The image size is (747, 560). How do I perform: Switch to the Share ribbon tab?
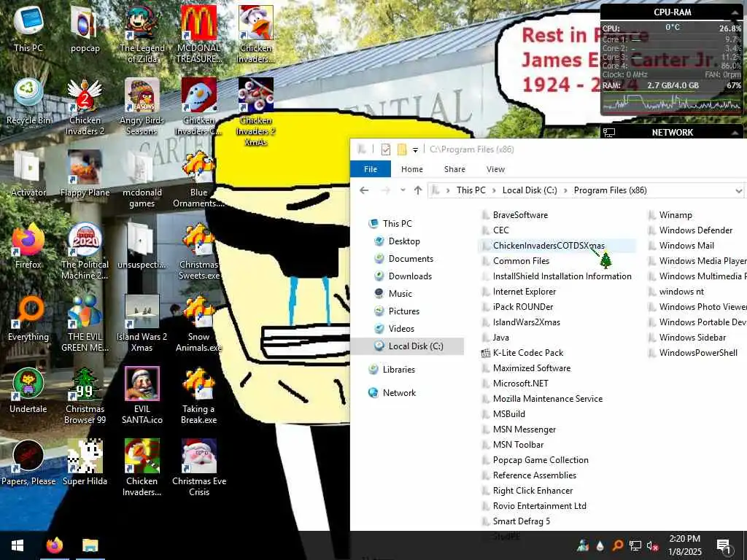tap(454, 169)
